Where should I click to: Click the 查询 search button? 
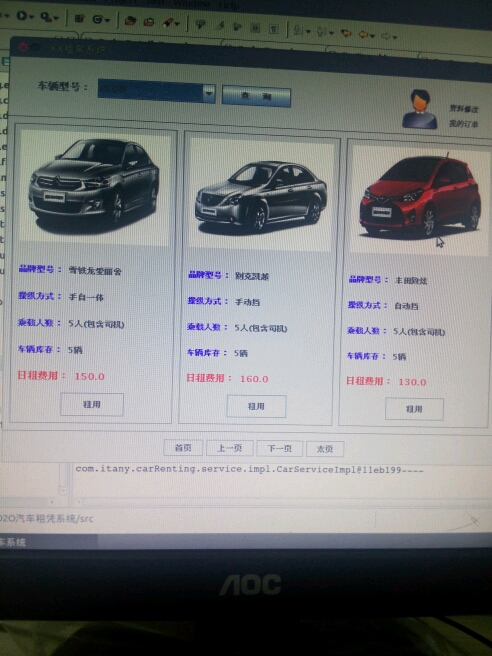tap(256, 96)
